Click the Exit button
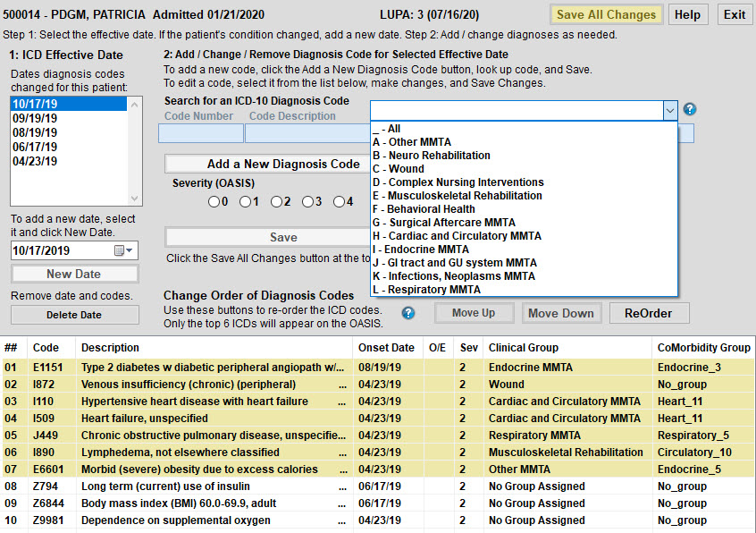This screenshot has width=756, height=533. pyautogui.click(x=735, y=15)
